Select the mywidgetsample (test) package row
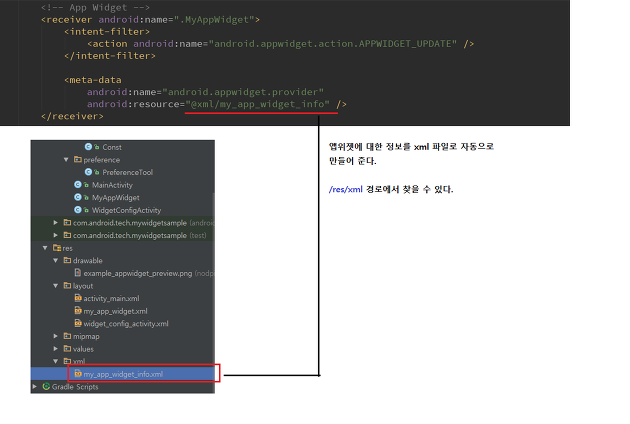Screen dimensions: 630x424 pyautogui.click(x=123, y=235)
